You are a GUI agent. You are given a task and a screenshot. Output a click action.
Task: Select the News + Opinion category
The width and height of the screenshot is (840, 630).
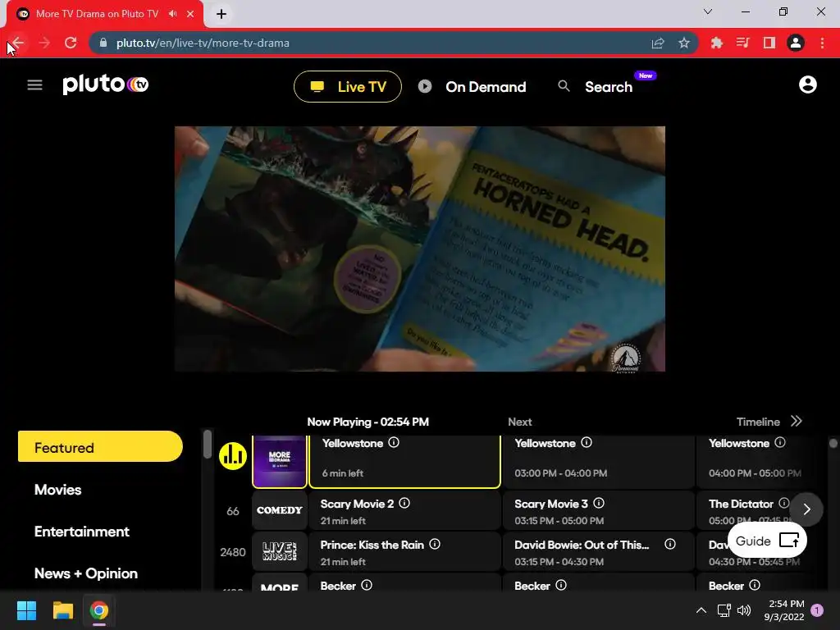click(86, 573)
